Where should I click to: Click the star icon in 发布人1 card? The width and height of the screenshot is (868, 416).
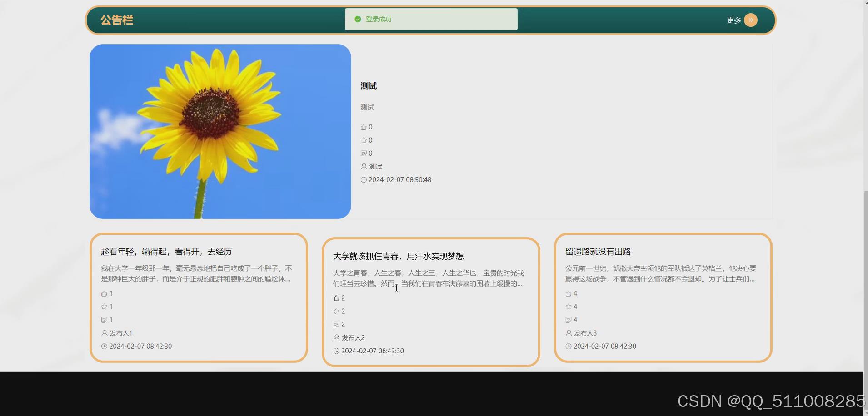click(104, 307)
